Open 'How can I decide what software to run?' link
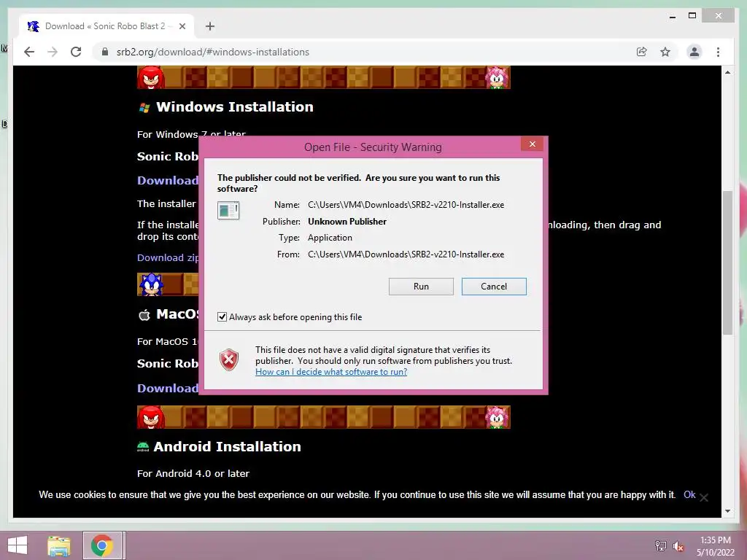Viewport: 747px width, 560px height. click(331, 371)
